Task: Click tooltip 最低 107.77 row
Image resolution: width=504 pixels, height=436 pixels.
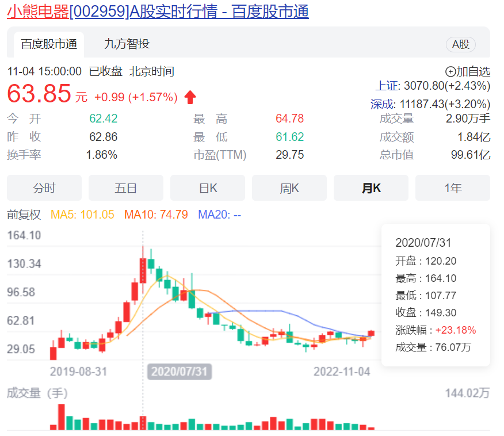Action: 426,295
